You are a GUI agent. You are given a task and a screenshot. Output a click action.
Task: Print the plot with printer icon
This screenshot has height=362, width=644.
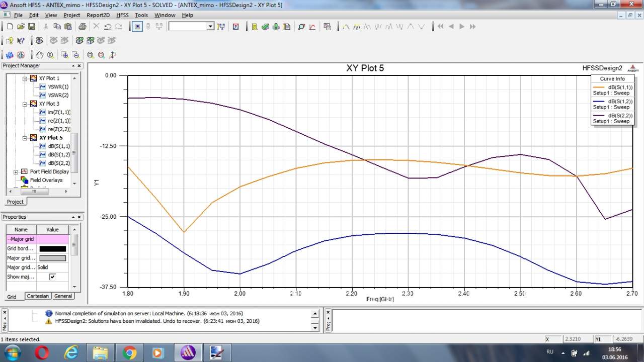pos(82,27)
